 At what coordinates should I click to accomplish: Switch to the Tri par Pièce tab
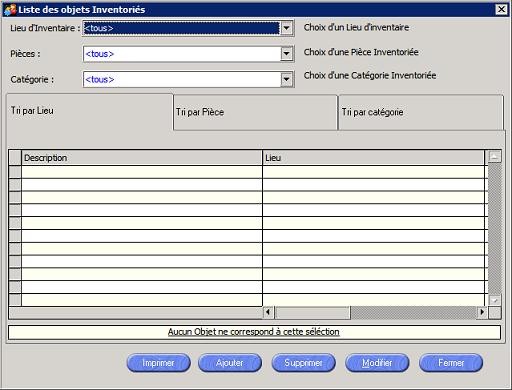255,113
